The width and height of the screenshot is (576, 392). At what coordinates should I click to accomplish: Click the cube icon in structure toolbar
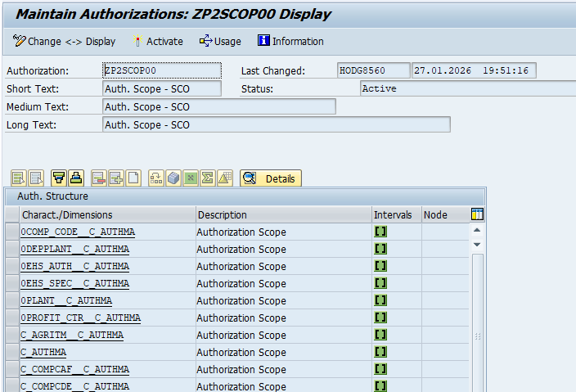pyautogui.click(x=173, y=178)
